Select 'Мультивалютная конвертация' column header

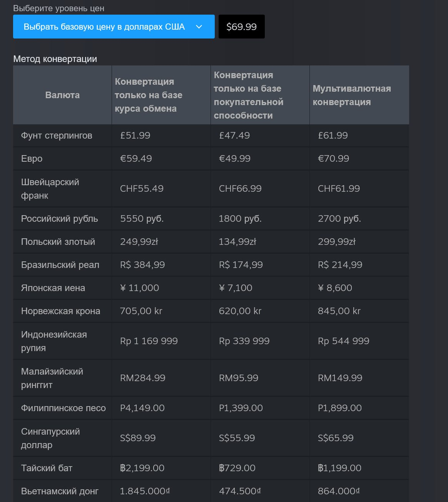tap(351, 95)
